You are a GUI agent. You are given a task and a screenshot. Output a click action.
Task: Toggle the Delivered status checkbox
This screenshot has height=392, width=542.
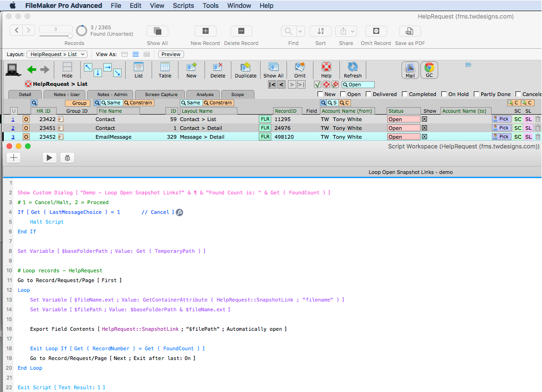[x=369, y=94]
